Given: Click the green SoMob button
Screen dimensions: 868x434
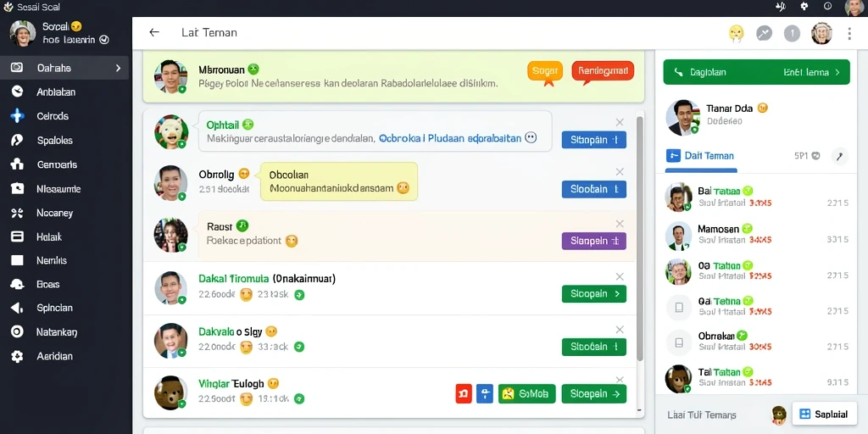Looking at the screenshot, I should click(527, 394).
